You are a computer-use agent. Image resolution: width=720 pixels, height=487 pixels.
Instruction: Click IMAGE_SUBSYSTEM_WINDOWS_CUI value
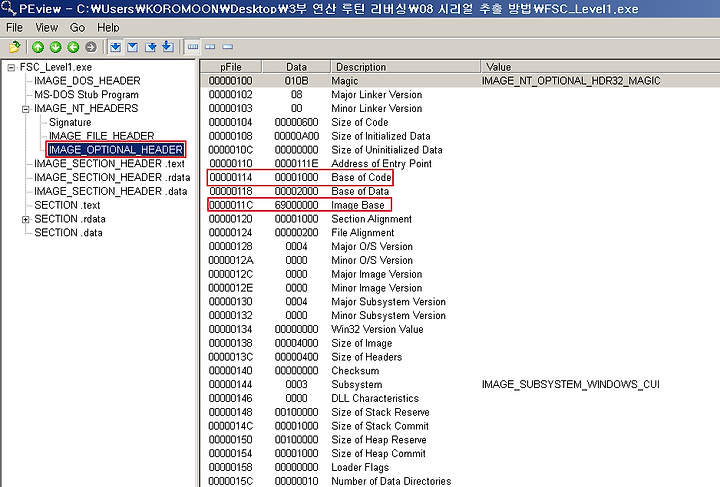571,385
